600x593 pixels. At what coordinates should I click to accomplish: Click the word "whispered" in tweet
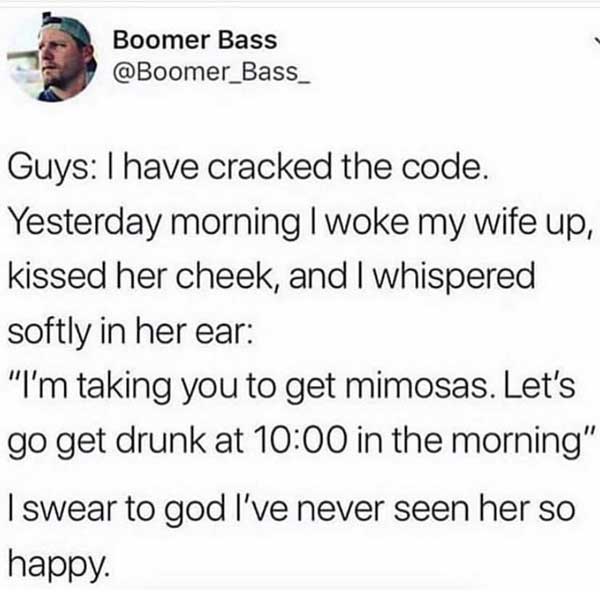454,278
